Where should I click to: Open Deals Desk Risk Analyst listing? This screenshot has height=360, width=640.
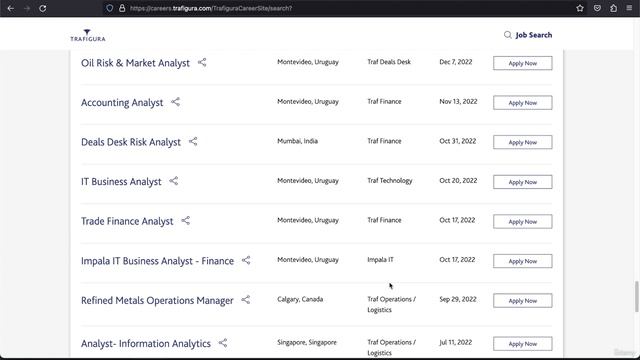[x=131, y=142]
